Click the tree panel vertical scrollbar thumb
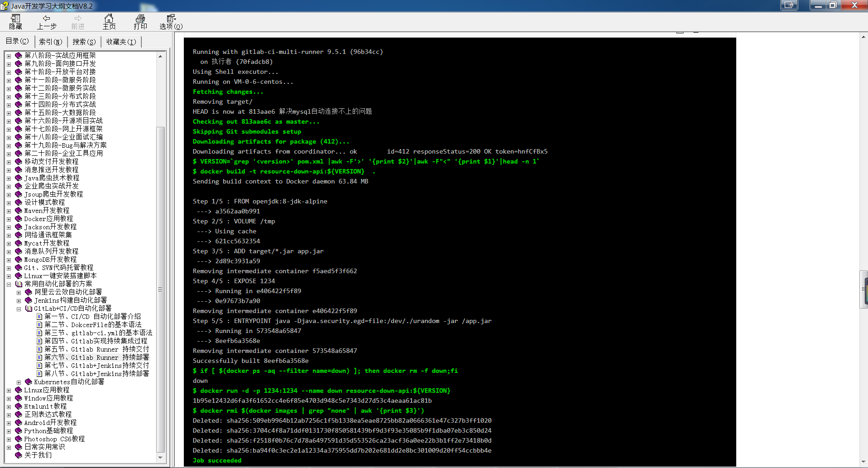The width and height of the screenshot is (868, 468). coord(160,290)
